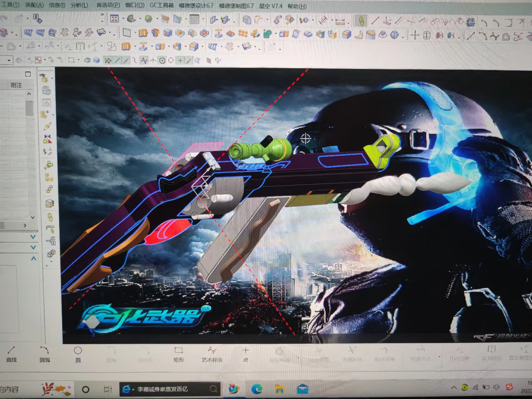The width and height of the screenshot is (532, 399).
Task: Select the Circle (圆) sketch tool
Action: pyautogui.click(x=78, y=353)
